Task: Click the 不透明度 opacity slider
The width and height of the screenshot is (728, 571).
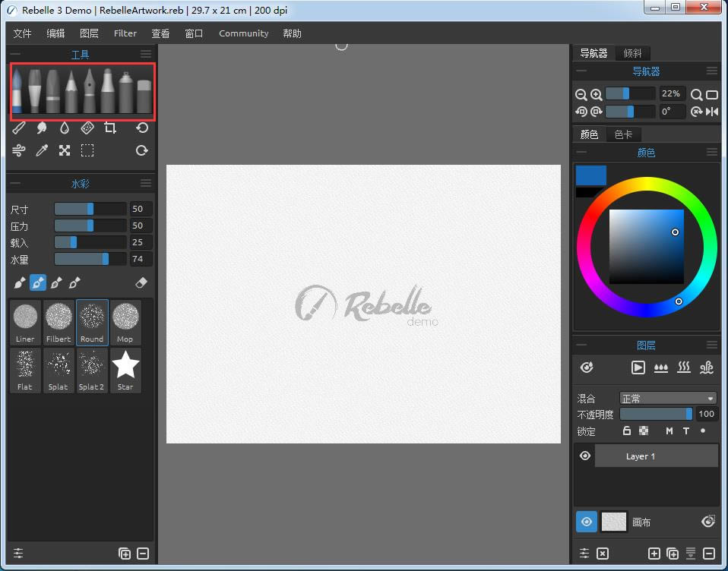Action: point(657,414)
